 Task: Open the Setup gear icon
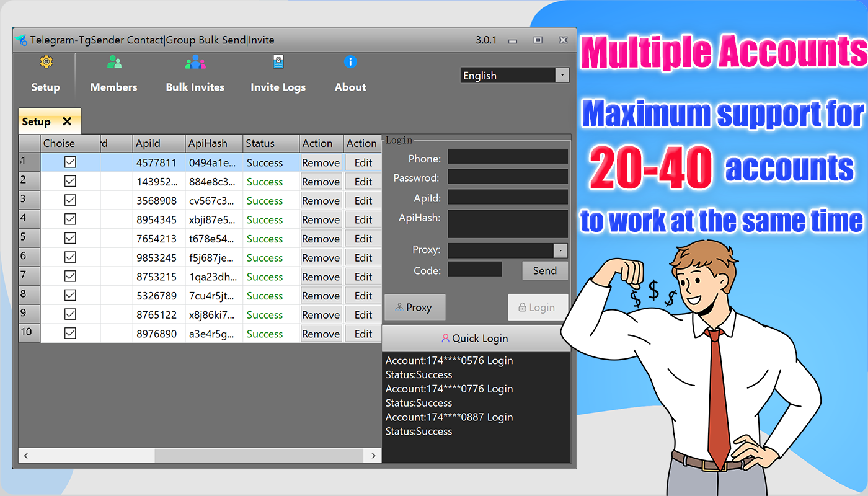[46, 62]
